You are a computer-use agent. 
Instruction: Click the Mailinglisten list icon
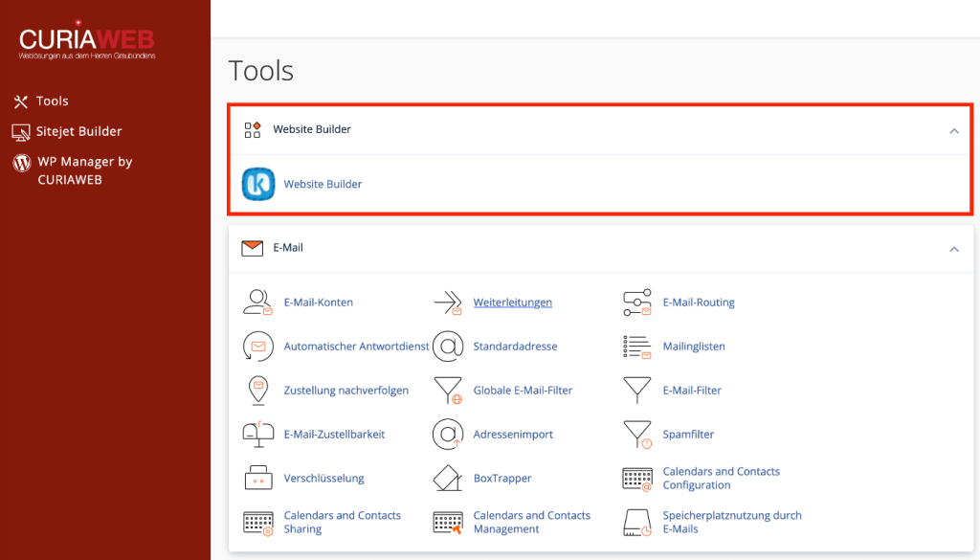[637, 347]
